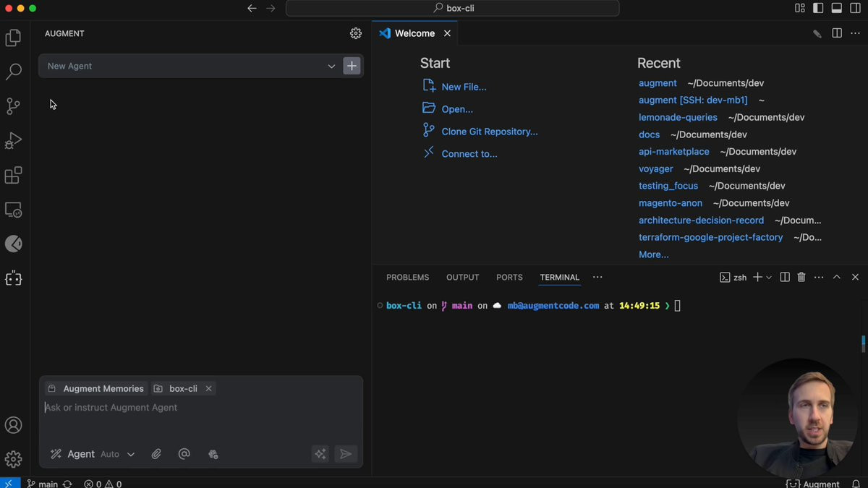The height and width of the screenshot is (488, 868).
Task: Toggle the secondary side bar
Action: pyautogui.click(x=855, y=9)
